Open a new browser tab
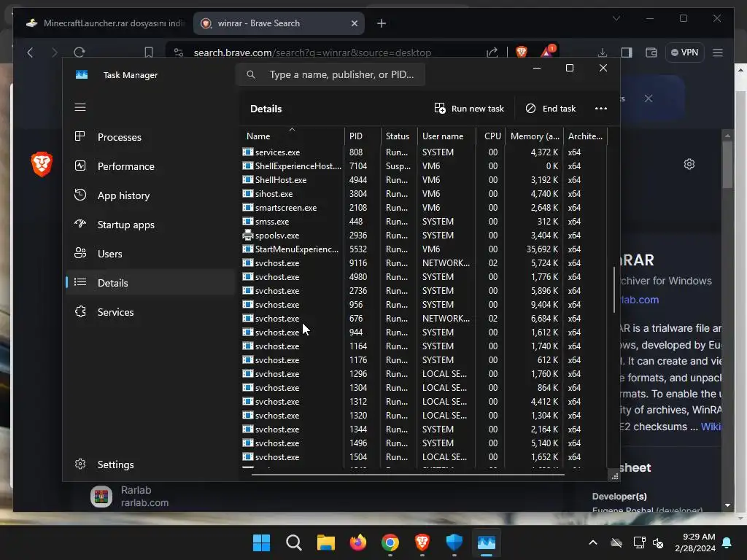 382,23
